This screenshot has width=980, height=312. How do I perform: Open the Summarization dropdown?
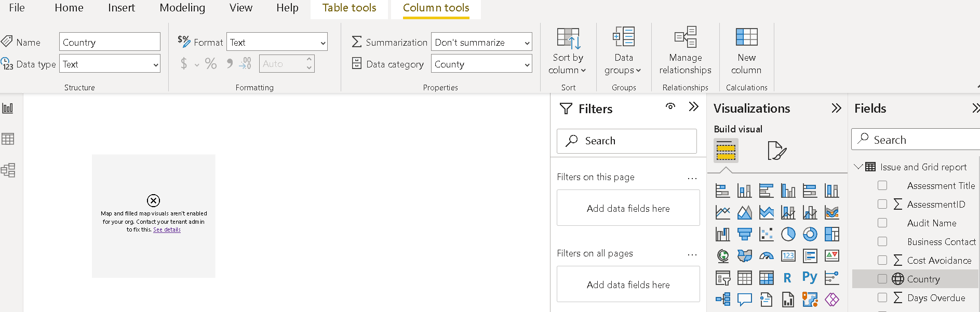coord(481,43)
